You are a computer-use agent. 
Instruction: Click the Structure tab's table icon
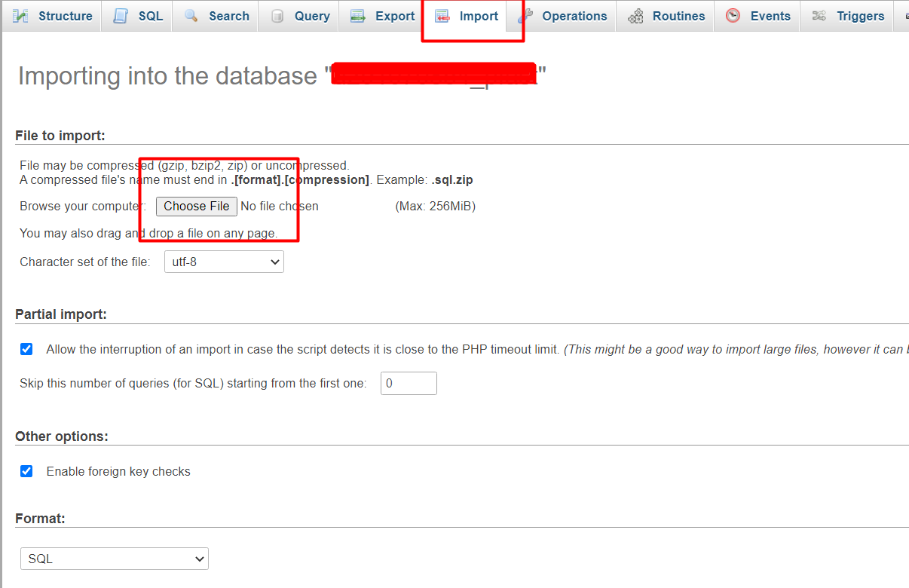(x=21, y=16)
